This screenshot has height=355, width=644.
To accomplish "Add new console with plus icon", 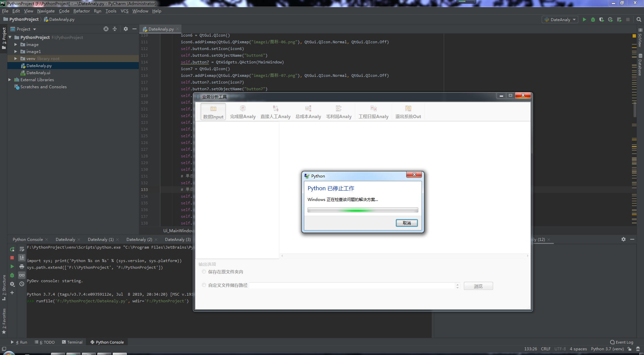I will pyautogui.click(x=12, y=293).
